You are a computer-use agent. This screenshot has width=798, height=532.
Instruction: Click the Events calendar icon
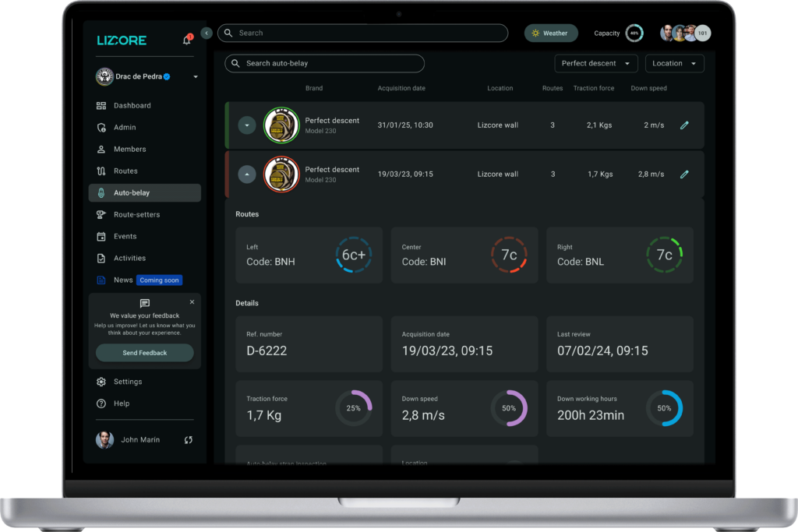tap(101, 237)
